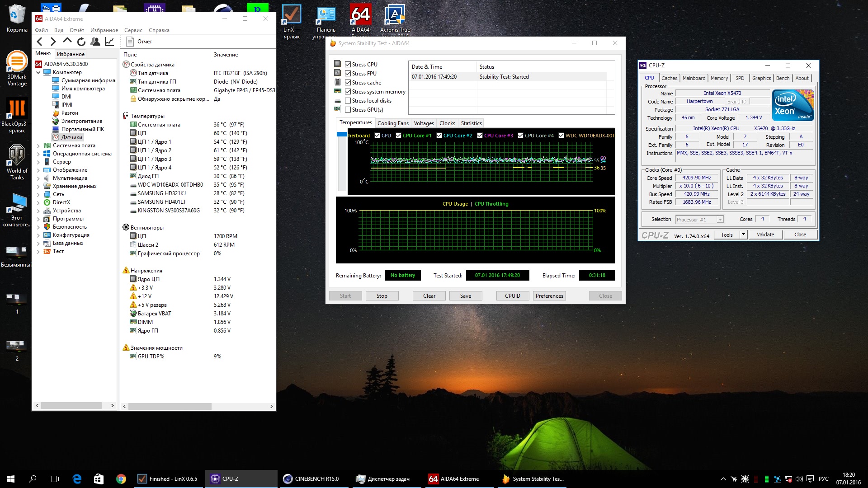
Task: Click the horizontal scrollbar under the sensor list
Action: tap(170, 407)
